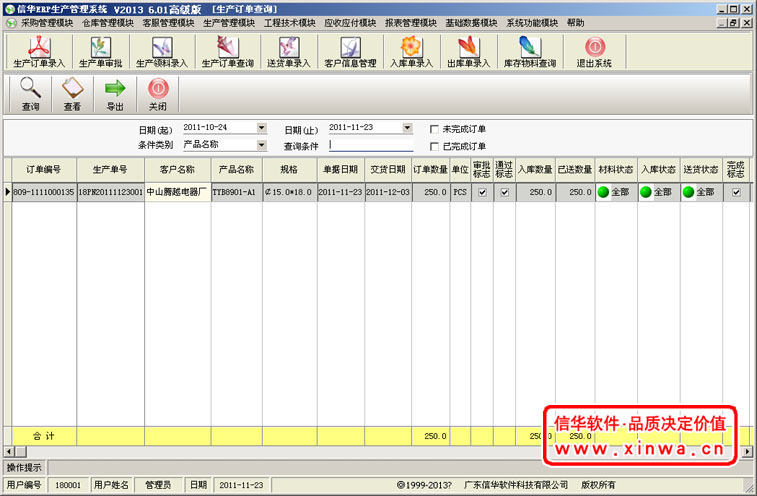Click 订单编号 column header

coord(44,170)
